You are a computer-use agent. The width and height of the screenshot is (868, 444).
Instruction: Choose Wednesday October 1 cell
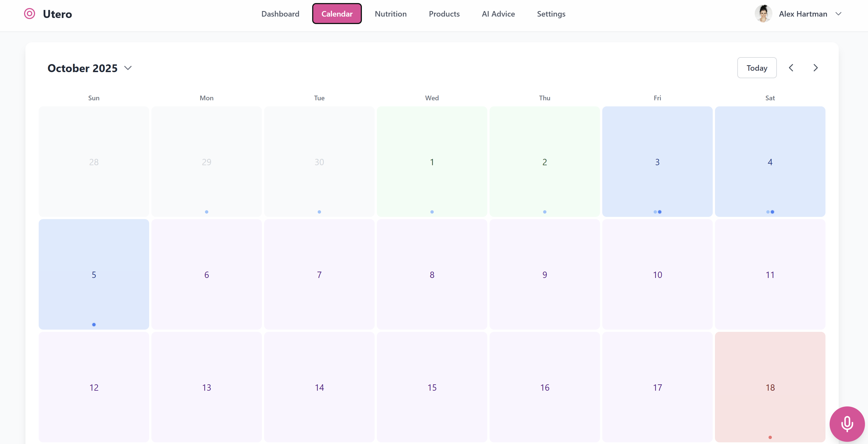point(432,162)
